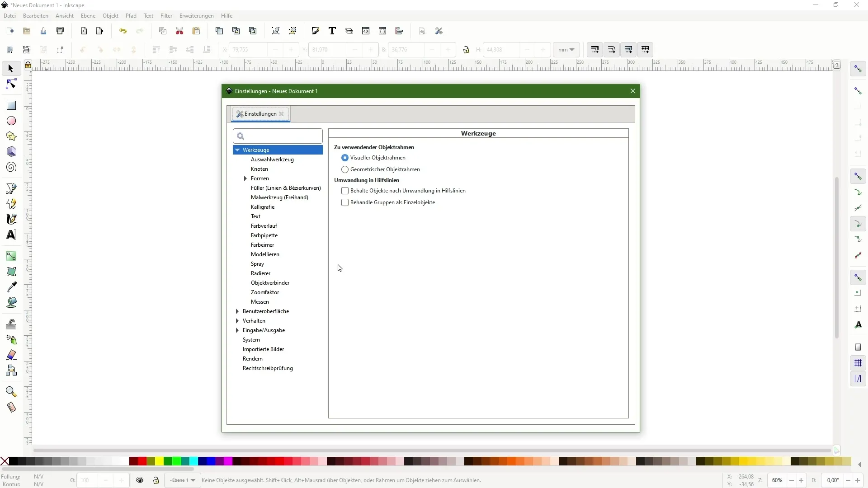Expand the Formen tree node
868x488 pixels.
[x=245, y=178]
